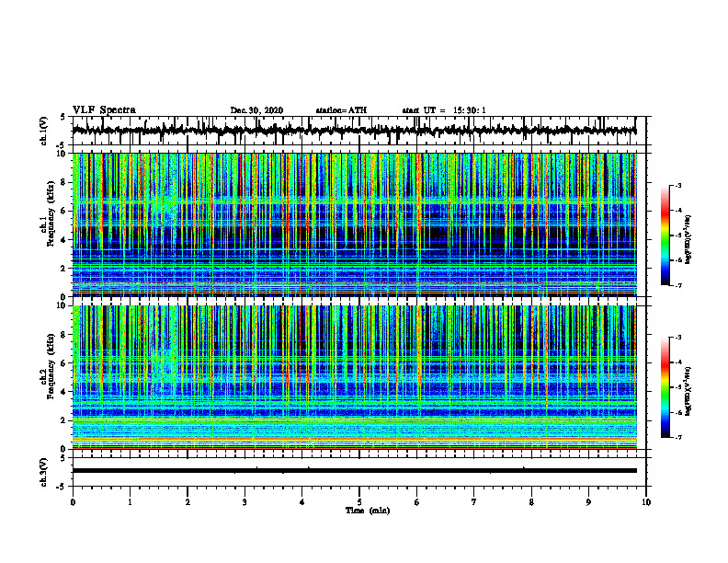
Task: Click time-axis tick label "3" at bottom
Action: pos(245,502)
